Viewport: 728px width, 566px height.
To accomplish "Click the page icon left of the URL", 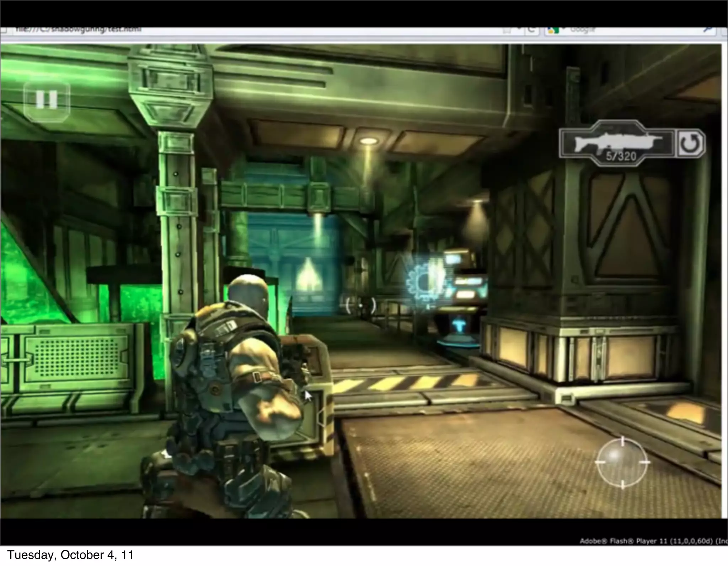I will (3, 31).
